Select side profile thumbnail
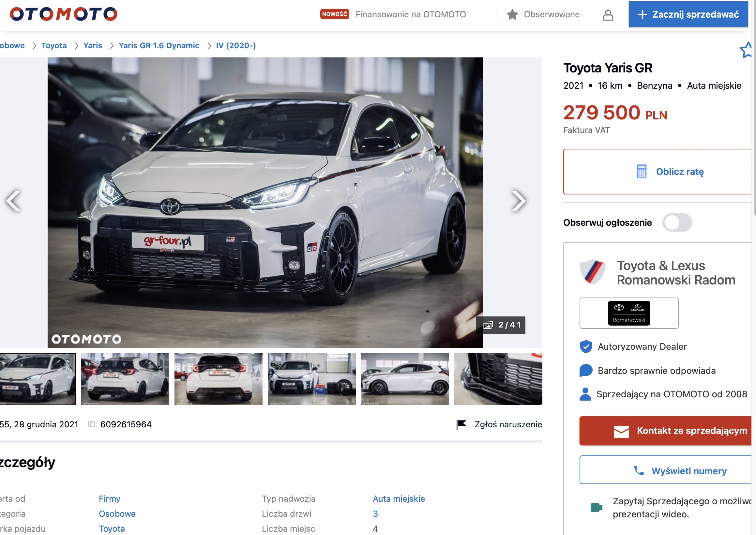Image resolution: width=756 pixels, height=535 pixels. click(405, 379)
